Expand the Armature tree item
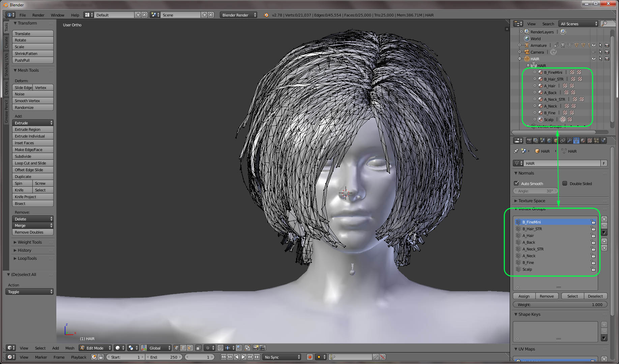619x364 pixels. pos(520,45)
